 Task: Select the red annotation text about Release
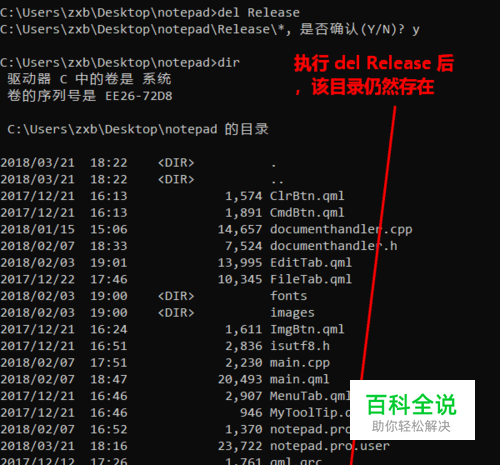tap(374, 75)
